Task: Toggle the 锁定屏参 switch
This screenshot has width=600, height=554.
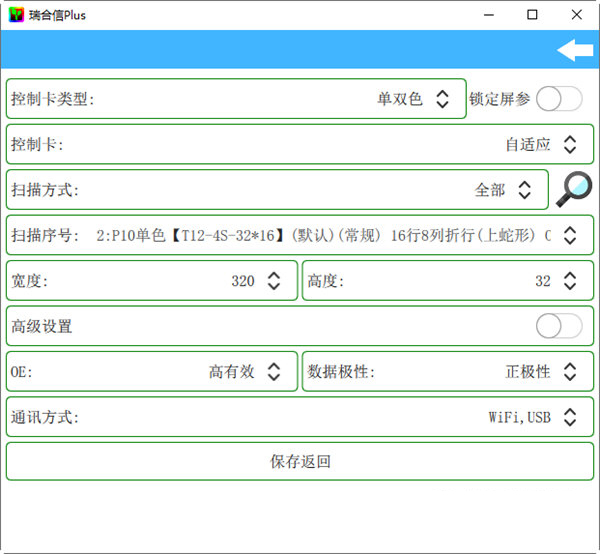Action: (558, 99)
